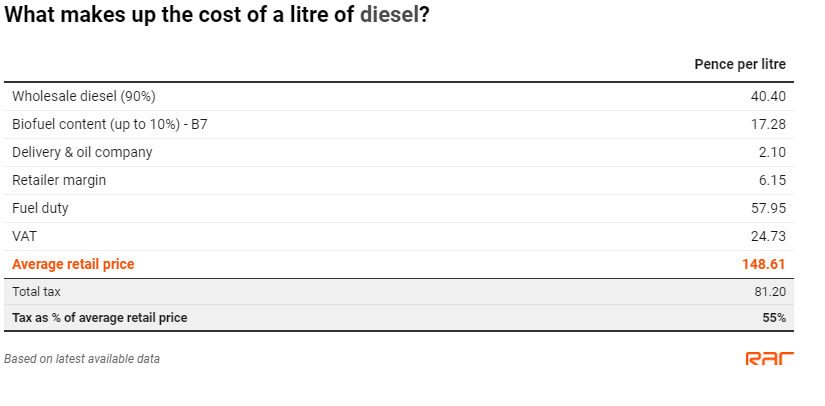Click the 57.95 fuel duty value
Screen dimensions: 825x406
pyautogui.click(x=768, y=208)
